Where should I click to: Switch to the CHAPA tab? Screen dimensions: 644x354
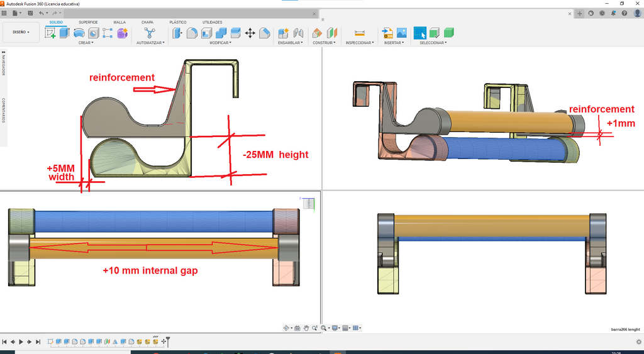point(147,22)
